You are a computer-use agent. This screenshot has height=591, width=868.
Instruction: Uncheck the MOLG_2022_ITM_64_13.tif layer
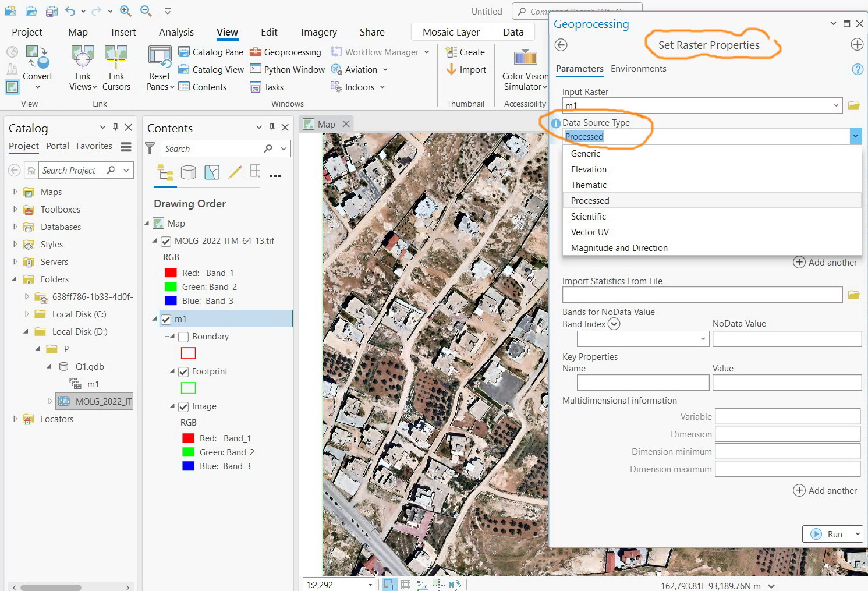[166, 241]
